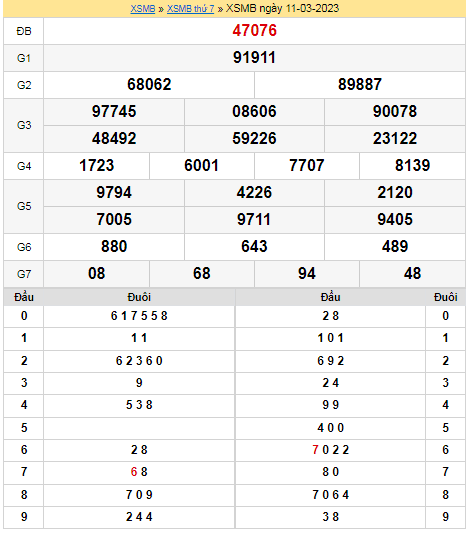Click the date title XSMB ngày 11-03-2023

[282, 8]
